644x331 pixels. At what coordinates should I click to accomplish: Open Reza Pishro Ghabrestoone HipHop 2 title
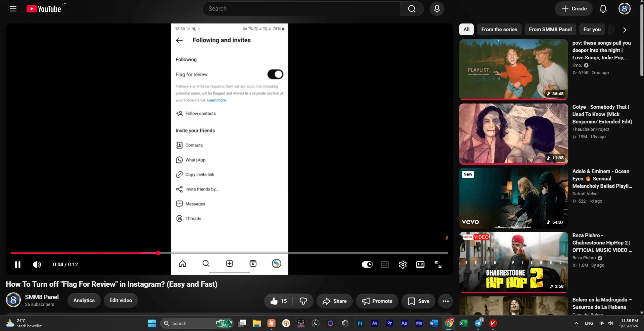(x=602, y=243)
